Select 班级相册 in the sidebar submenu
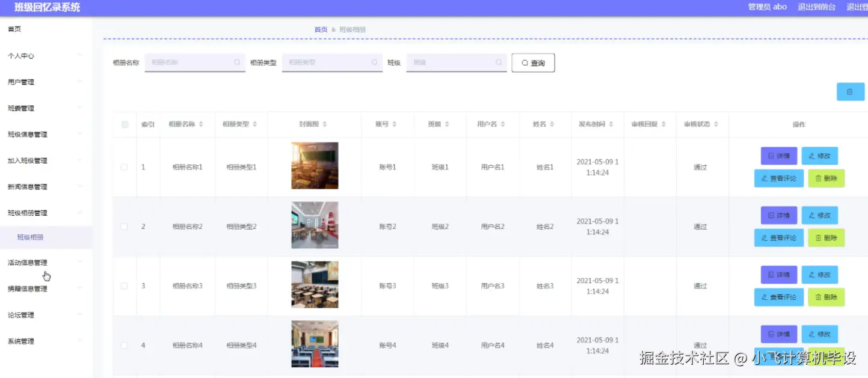The height and width of the screenshot is (378, 868). point(29,237)
